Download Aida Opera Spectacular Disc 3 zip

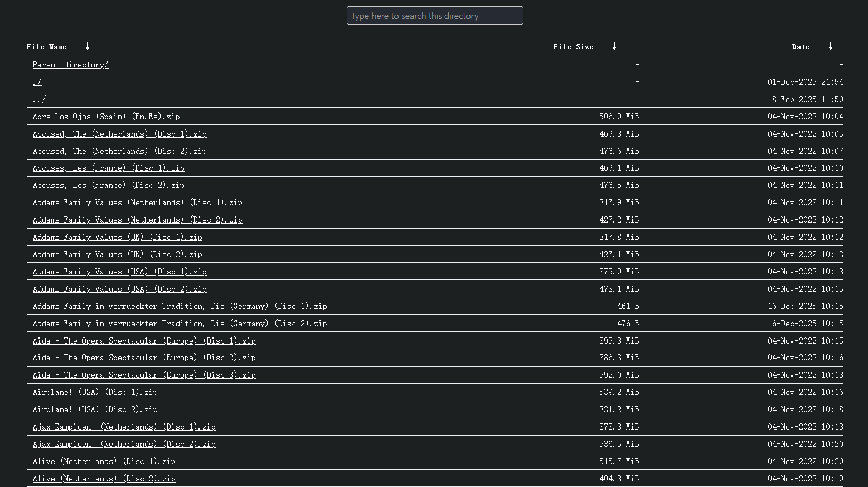pos(144,375)
